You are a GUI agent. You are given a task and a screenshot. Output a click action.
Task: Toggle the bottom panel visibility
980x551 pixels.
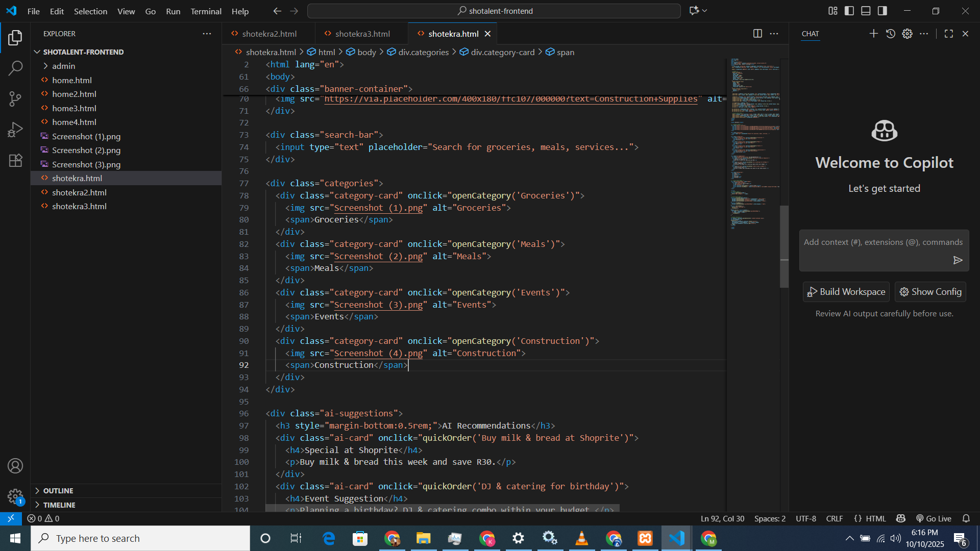(x=866, y=11)
